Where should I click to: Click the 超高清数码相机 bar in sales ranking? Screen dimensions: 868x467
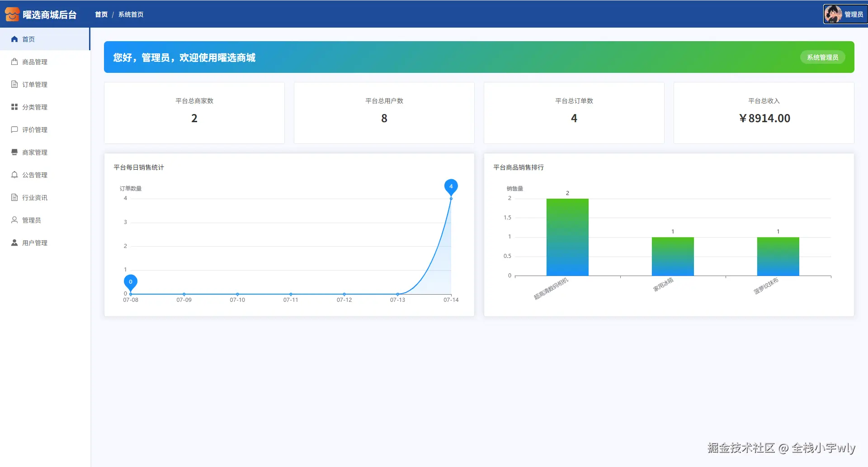(567, 237)
